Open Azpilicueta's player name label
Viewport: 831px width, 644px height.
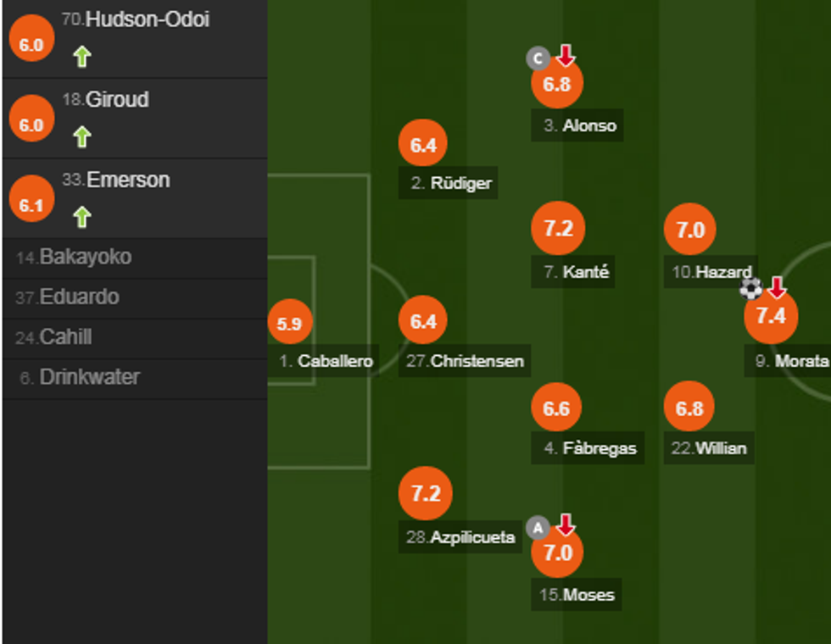coord(461,537)
